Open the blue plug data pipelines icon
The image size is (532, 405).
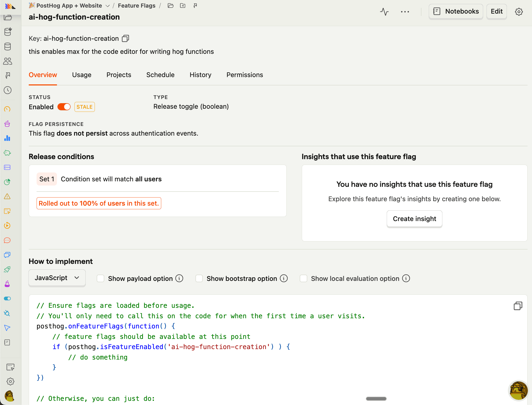tap(7, 313)
